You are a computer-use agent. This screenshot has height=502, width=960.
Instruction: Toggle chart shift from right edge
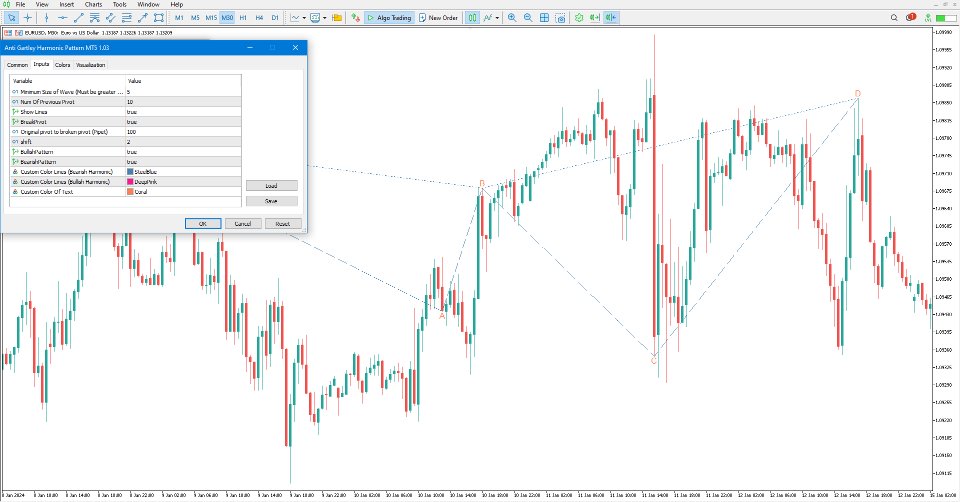pyautogui.click(x=610, y=18)
